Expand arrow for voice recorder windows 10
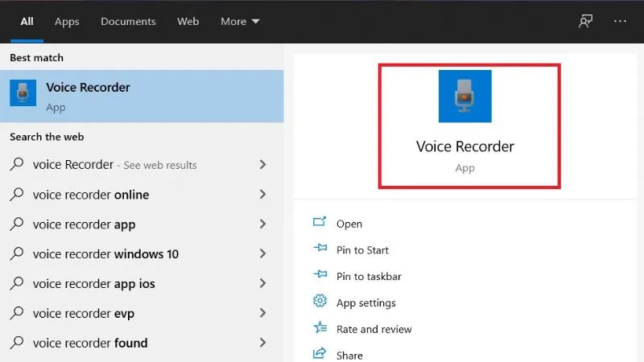Viewport: 644px width, 362px height. 262,254
